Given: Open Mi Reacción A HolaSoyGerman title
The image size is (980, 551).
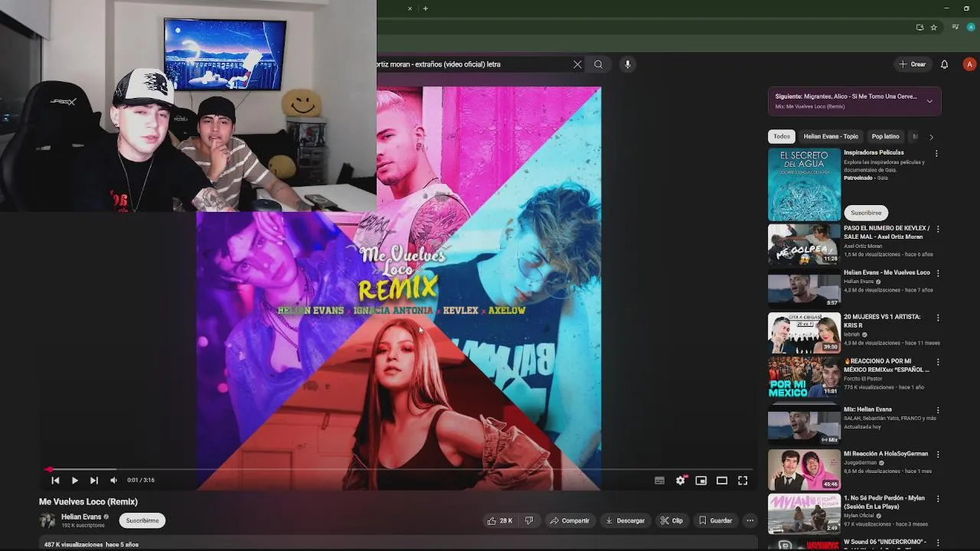Looking at the screenshot, I should click(886, 454).
